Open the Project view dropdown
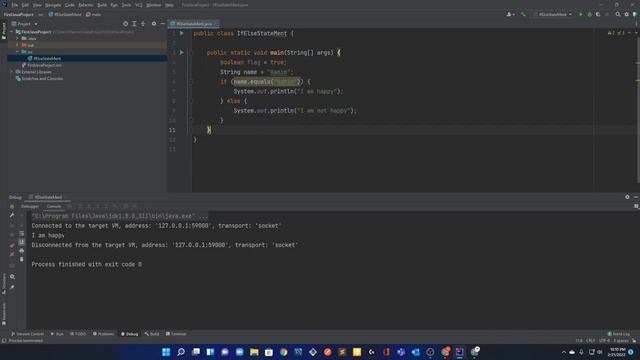640x360 pixels. click(x=25, y=24)
